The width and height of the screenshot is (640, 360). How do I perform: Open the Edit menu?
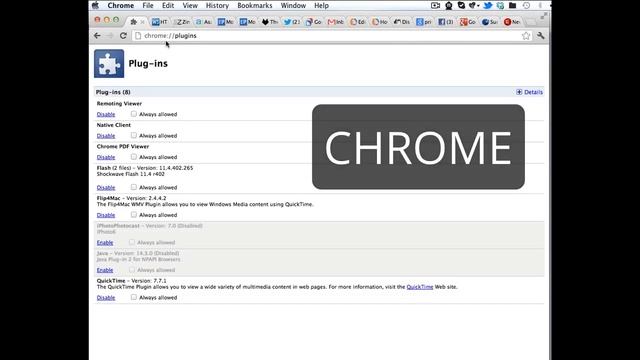pyautogui.click(x=168, y=6)
